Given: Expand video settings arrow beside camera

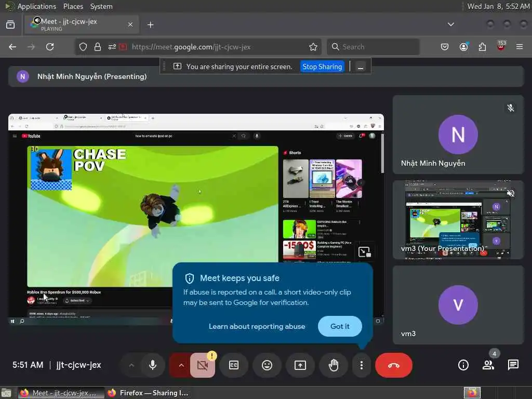Looking at the screenshot, I should pos(181,365).
